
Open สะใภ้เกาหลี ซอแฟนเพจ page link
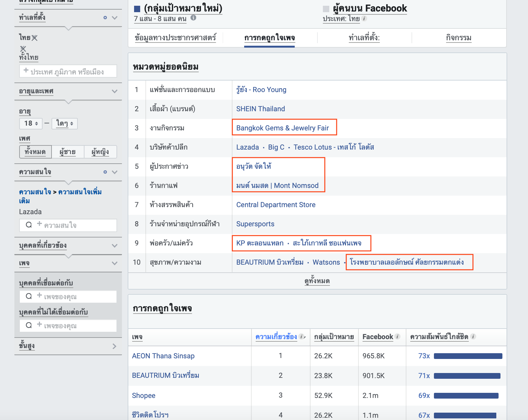pyautogui.click(x=327, y=243)
